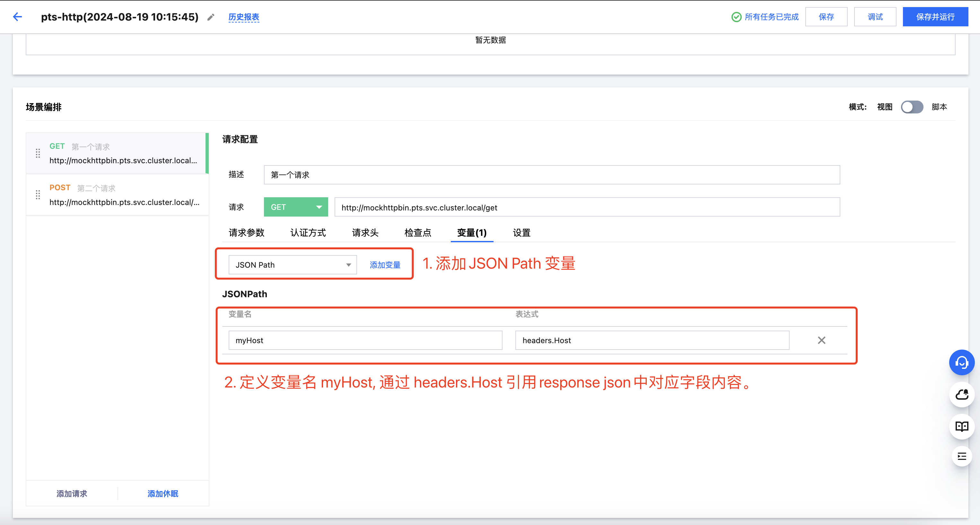Open the documentation book icon
The width and height of the screenshot is (980, 525).
pyautogui.click(x=961, y=426)
